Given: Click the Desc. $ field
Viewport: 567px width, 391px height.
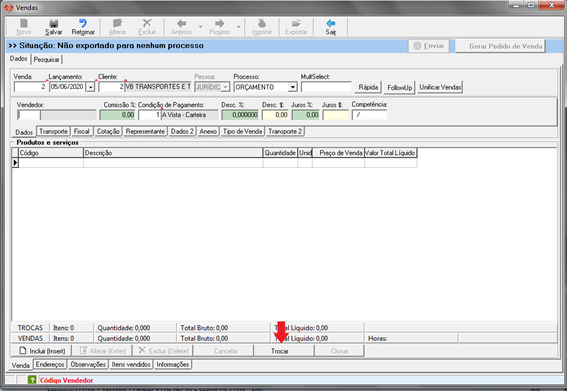Looking at the screenshot, I should [x=276, y=115].
